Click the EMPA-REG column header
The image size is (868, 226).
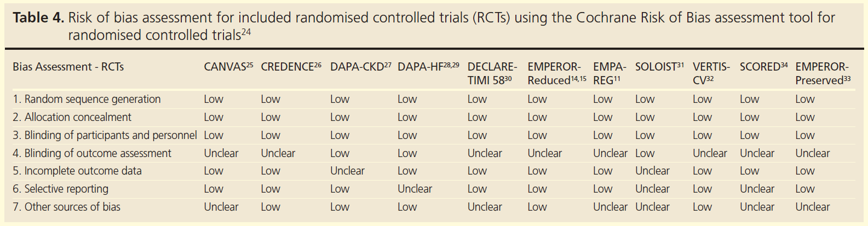click(609, 73)
